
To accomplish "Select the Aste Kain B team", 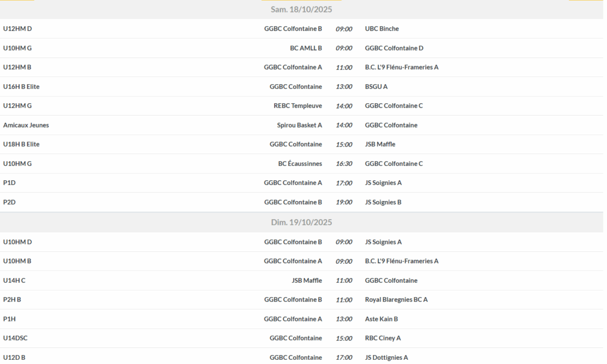I will [x=381, y=319].
